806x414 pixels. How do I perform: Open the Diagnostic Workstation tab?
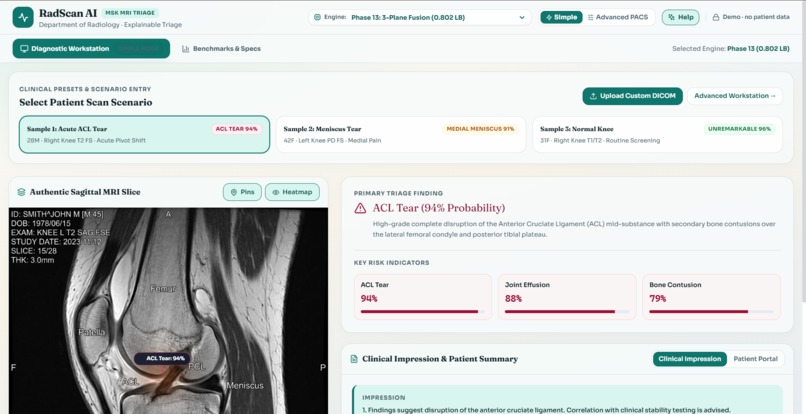click(x=91, y=49)
